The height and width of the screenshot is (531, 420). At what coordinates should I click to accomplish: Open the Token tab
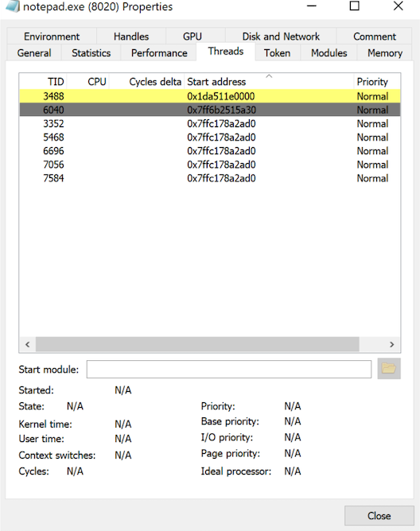pyautogui.click(x=278, y=52)
